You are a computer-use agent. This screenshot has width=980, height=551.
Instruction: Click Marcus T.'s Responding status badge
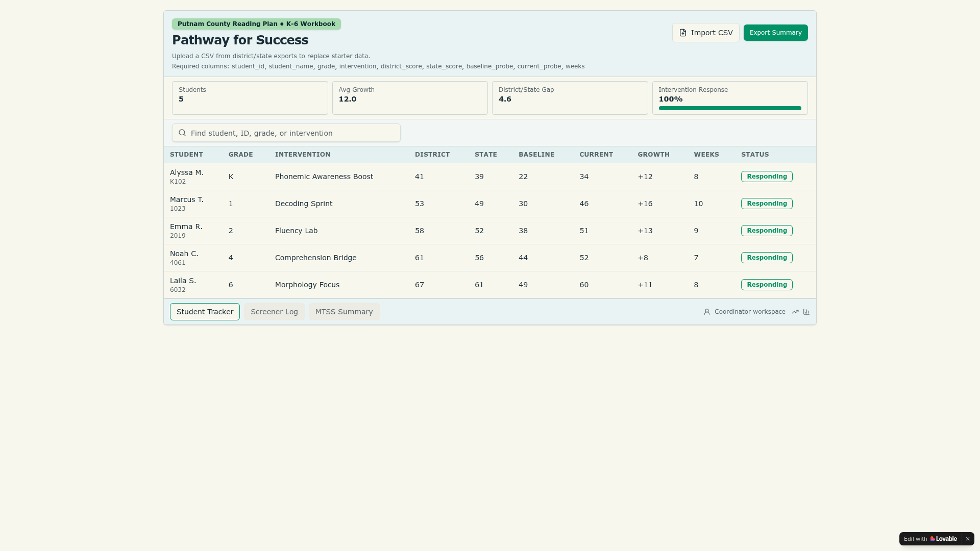pyautogui.click(x=767, y=204)
